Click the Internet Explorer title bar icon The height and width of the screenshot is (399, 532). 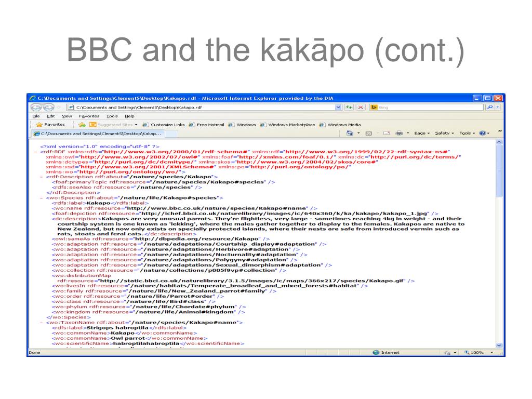tap(33, 98)
